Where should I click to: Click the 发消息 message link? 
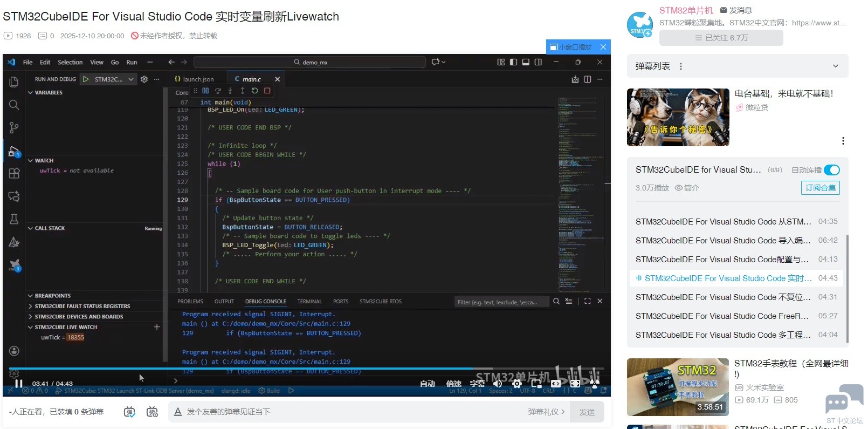(736, 10)
